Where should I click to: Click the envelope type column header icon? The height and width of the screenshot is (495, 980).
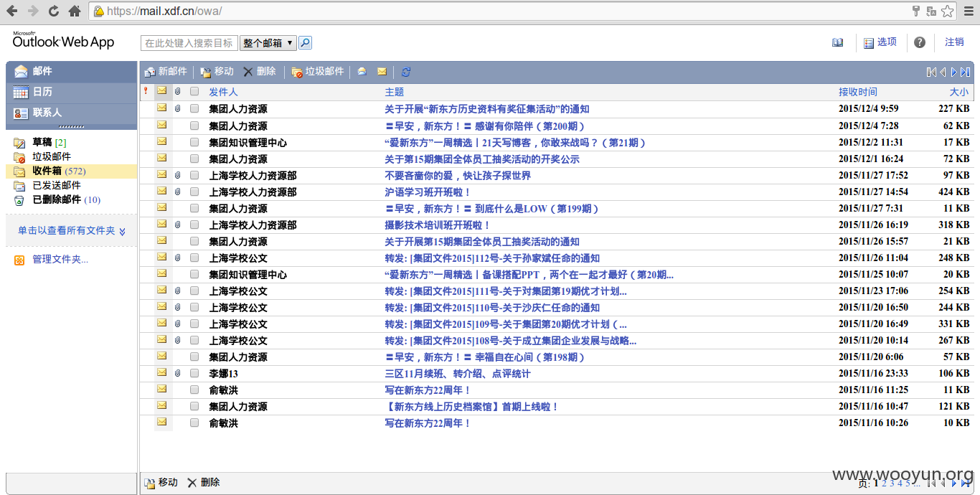[x=162, y=91]
